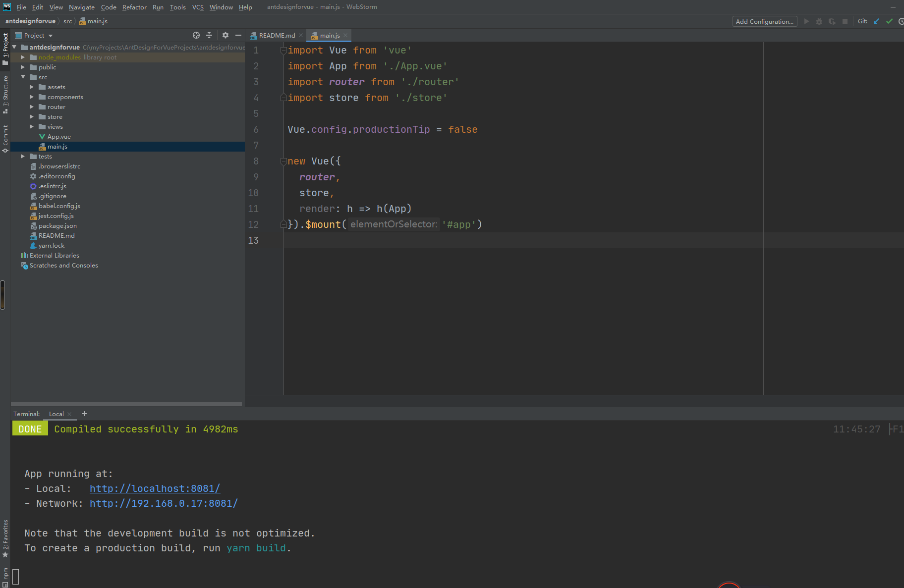Select babel.config.js in project tree
The height and width of the screenshot is (588, 904).
pos(59,206)
